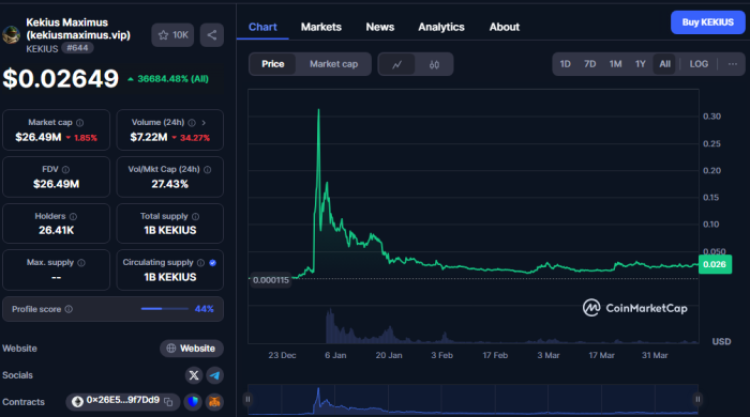Click the 27.43% Vol/Mkt Cap value
The width and height of the screenshot is (750, 417).
coord(170,184)
